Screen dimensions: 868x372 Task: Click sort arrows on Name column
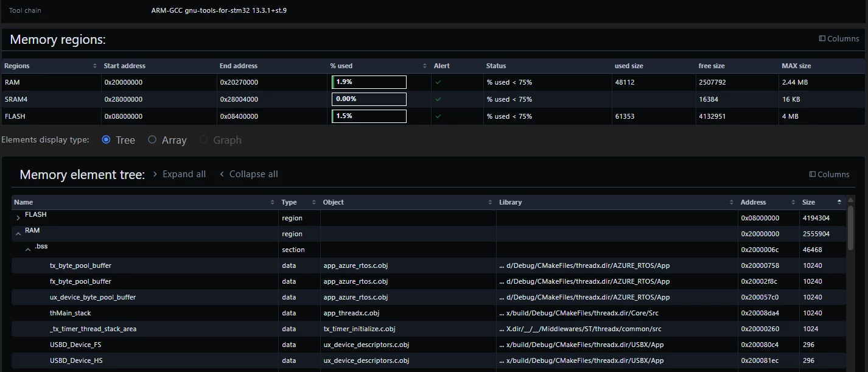click(272, 202)
